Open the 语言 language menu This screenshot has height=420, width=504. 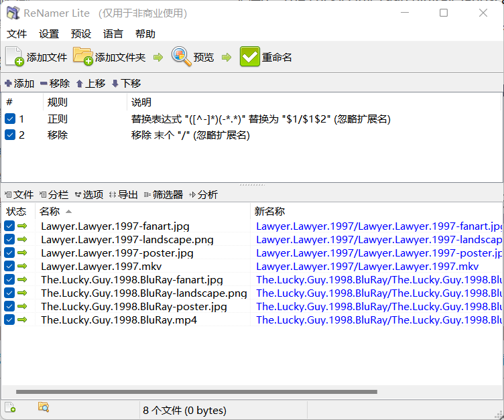click(113, 34)
